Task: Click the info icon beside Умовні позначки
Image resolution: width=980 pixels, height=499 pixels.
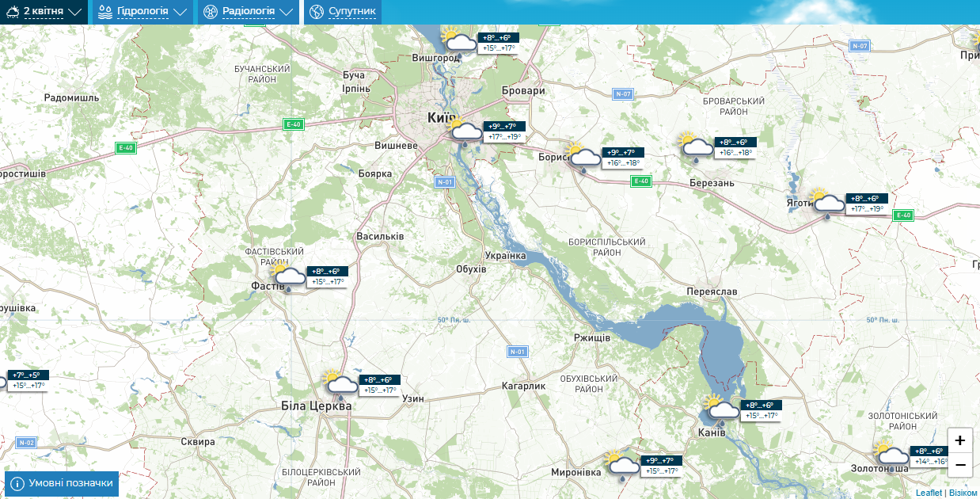Action: [17, 483]
